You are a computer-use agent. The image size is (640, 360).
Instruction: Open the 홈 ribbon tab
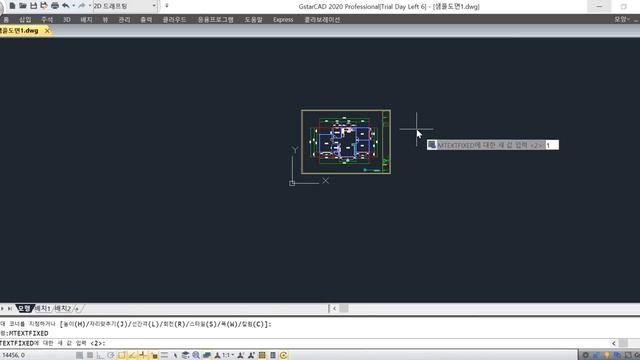click(x=6, y=20)
